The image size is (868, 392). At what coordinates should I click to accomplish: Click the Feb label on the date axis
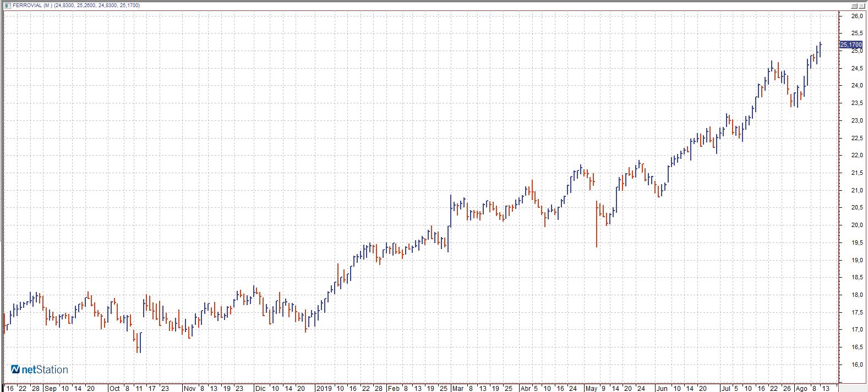pyautogui.click(x=394, y=388)
